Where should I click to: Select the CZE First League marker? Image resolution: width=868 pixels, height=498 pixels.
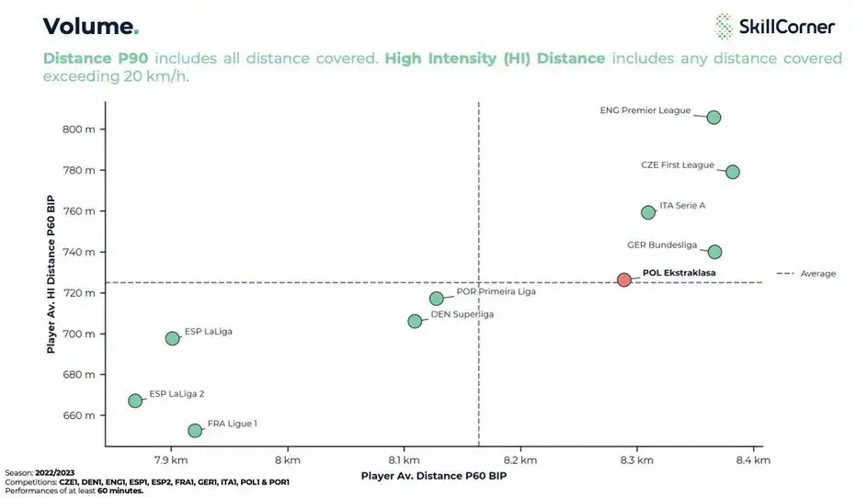click(x=732, y=172)
